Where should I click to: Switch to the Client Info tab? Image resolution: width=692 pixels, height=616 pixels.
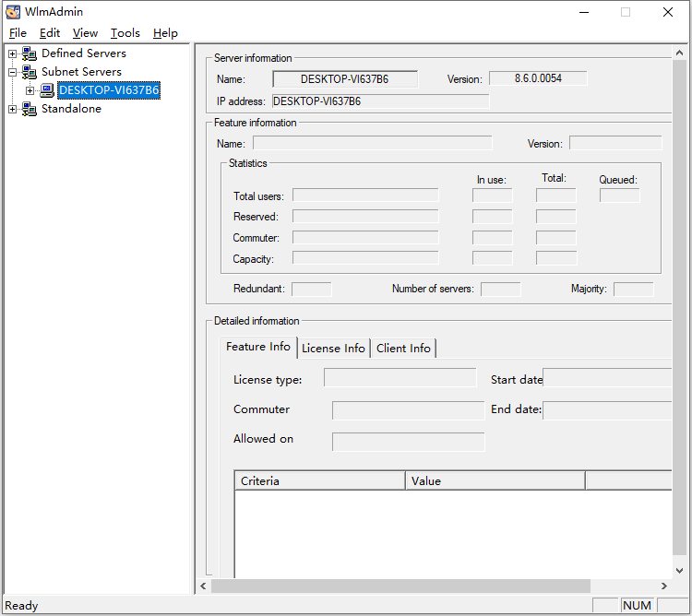coord(403,349)
